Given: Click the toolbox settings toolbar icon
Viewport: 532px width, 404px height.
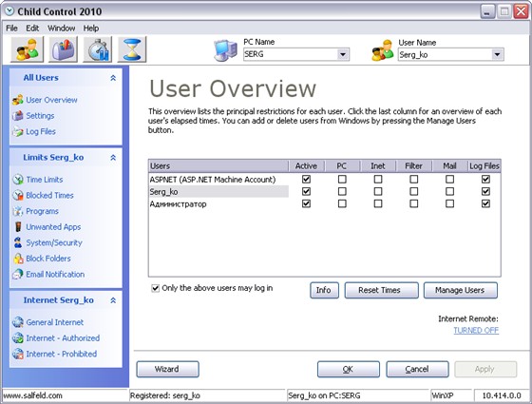Looking at the screenshot, I should tap(63, 49).
